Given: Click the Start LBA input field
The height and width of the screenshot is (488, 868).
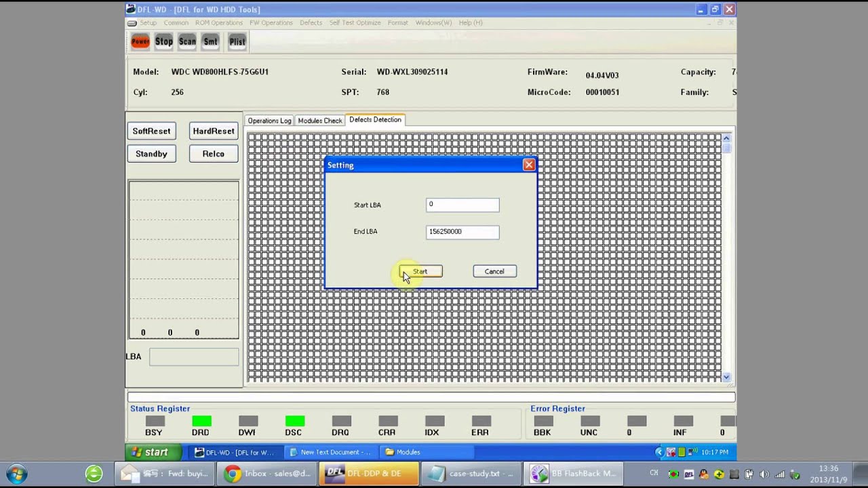Looking at the screenshot, I should [x=462, y=205].
